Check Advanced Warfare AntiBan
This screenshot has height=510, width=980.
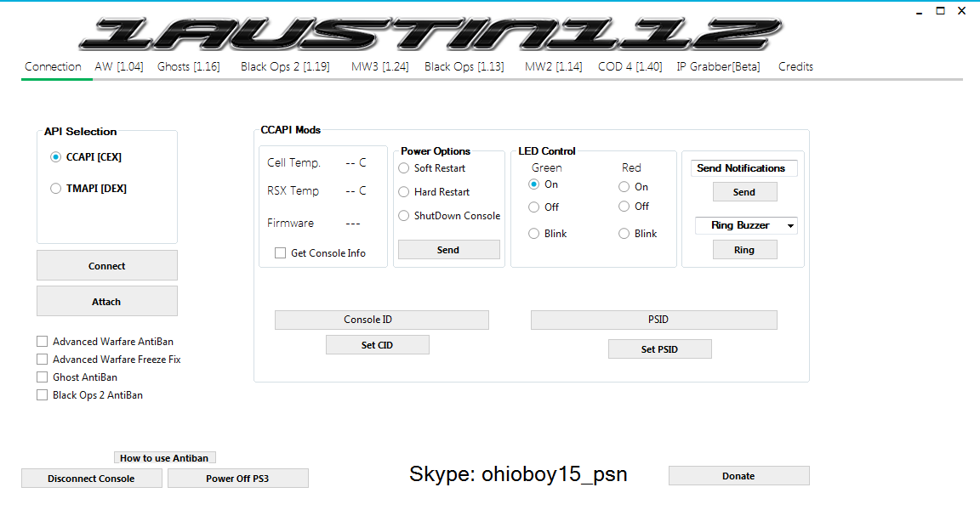click(x=43, y=342)
